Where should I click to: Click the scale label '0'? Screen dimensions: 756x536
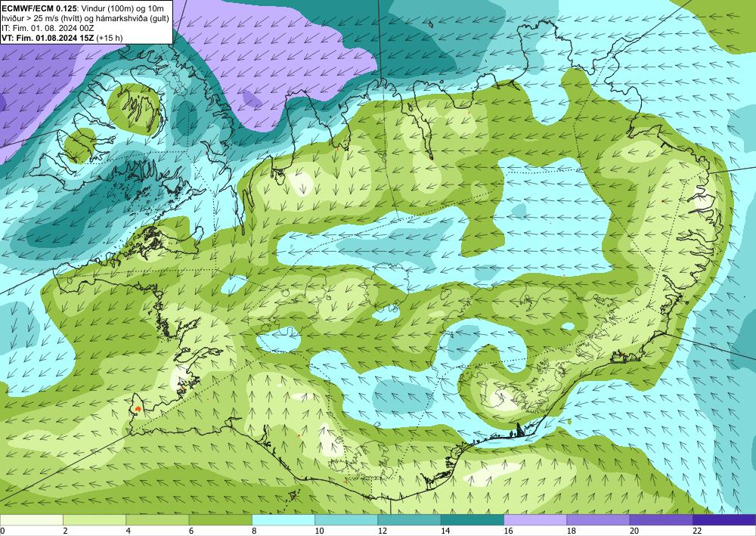coord(2,531)
